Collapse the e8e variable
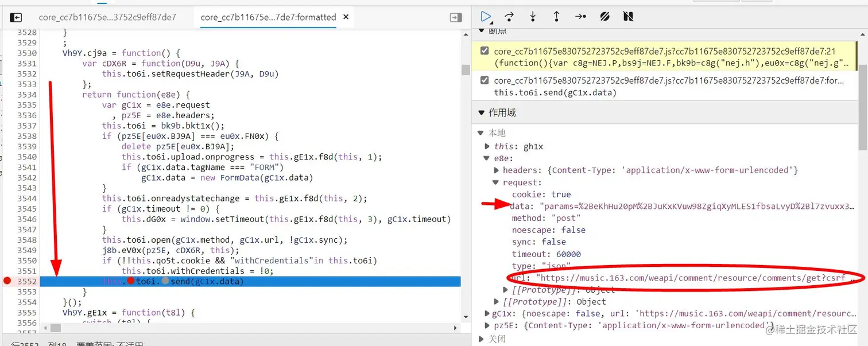The image size is (868, 346). [488, 158]
